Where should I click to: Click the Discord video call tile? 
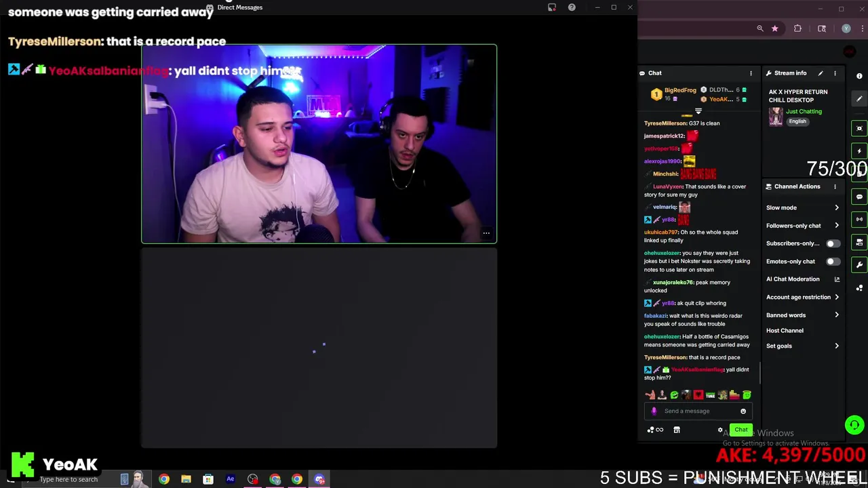[x=319, y=144]
